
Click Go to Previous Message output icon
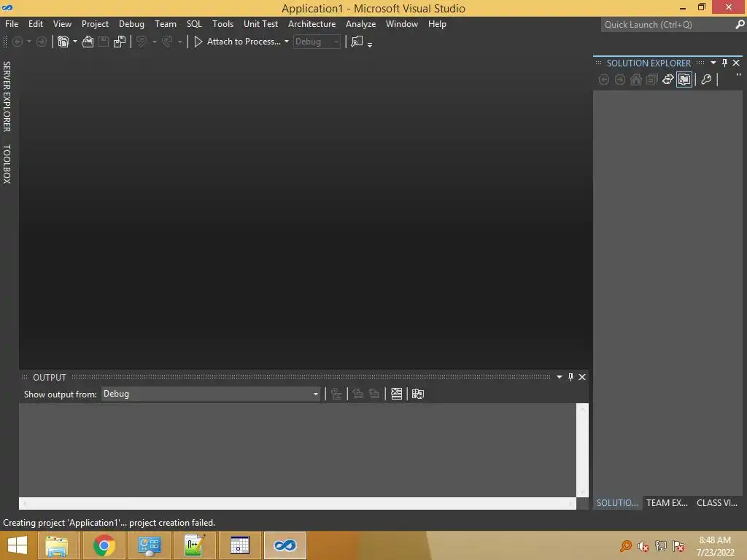(x=357, y=394)
